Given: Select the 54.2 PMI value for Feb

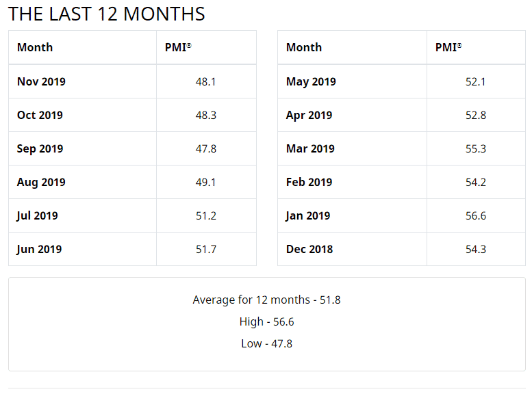Looking at the screenshot, I should (476, 182).
